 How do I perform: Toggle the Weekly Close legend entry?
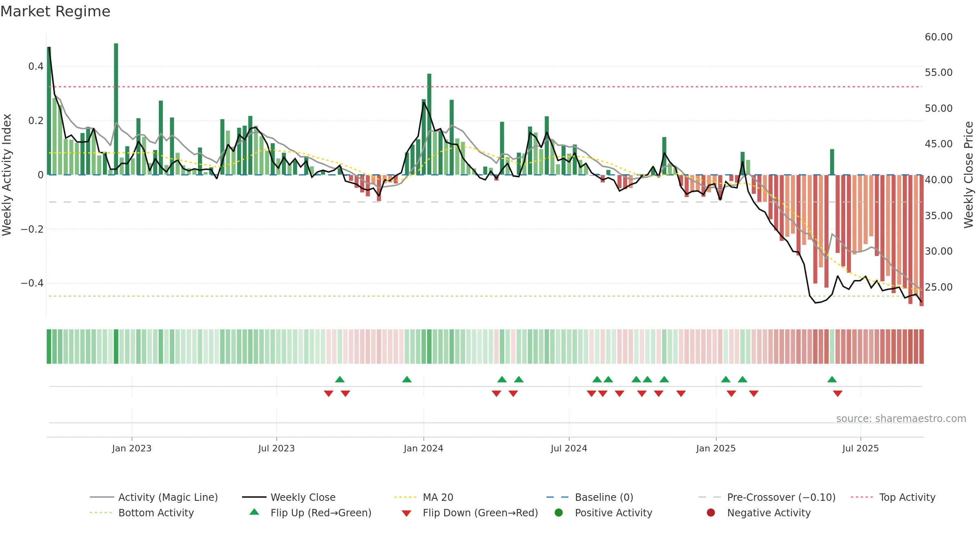pyautogui.click(x=289, y=497)
